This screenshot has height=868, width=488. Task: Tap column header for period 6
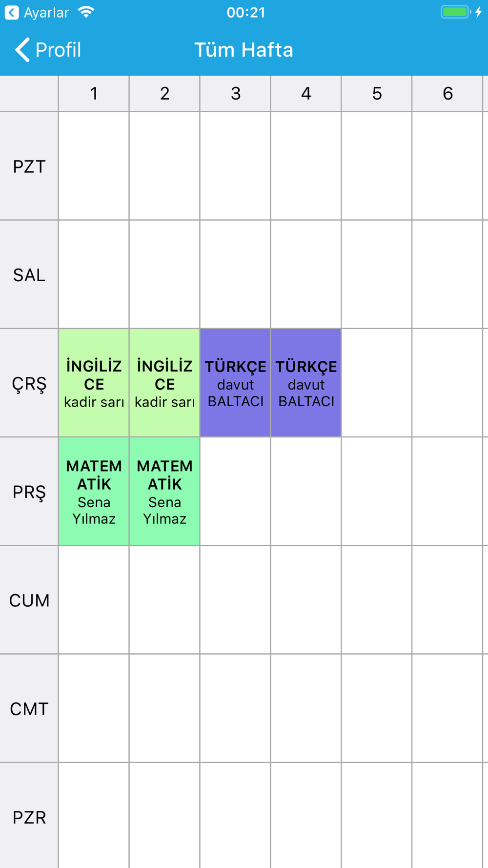coord(447,93)
